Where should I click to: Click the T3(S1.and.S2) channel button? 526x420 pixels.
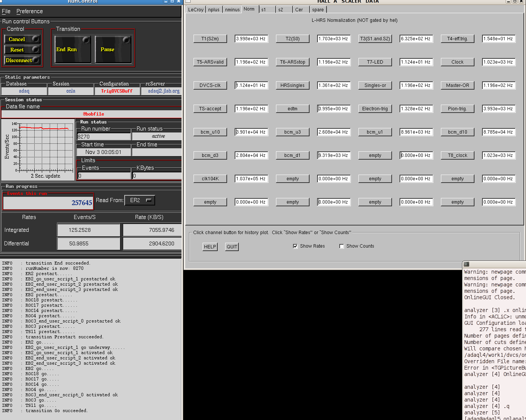(375, 39)
